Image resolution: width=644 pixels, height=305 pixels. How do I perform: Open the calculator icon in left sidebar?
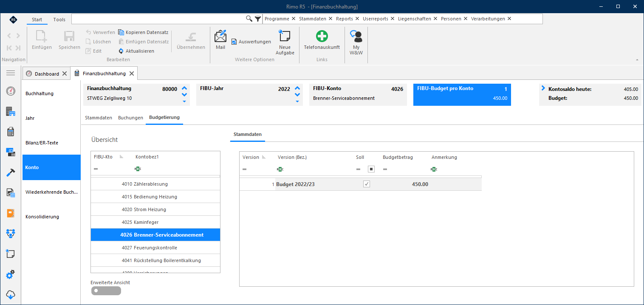coord(11,132)
